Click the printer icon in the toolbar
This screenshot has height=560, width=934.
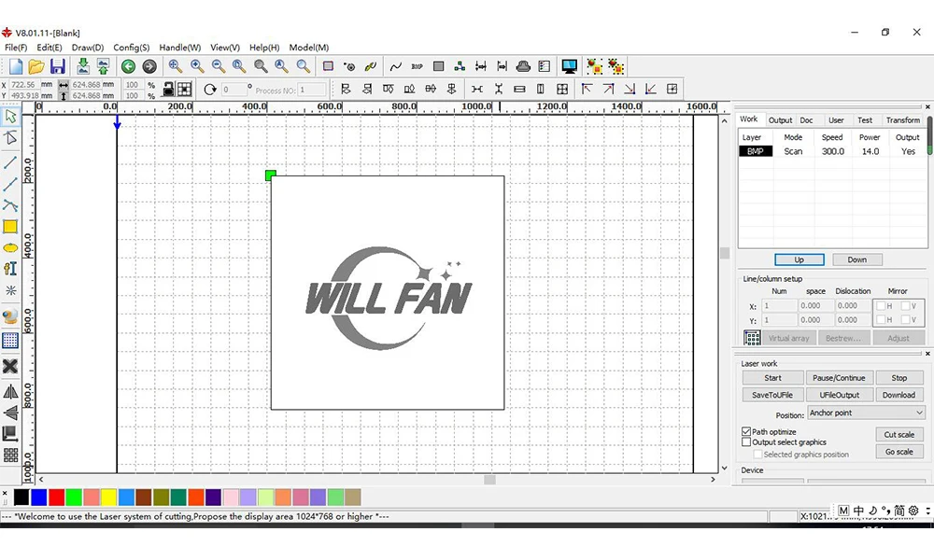523,66
